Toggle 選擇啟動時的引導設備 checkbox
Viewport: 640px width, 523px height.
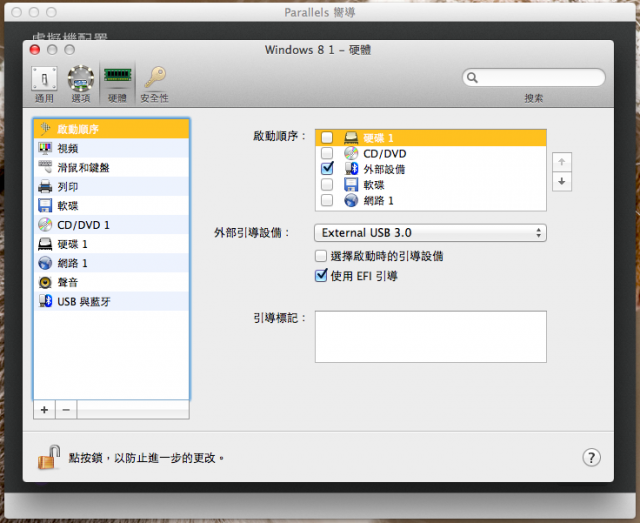321,256
